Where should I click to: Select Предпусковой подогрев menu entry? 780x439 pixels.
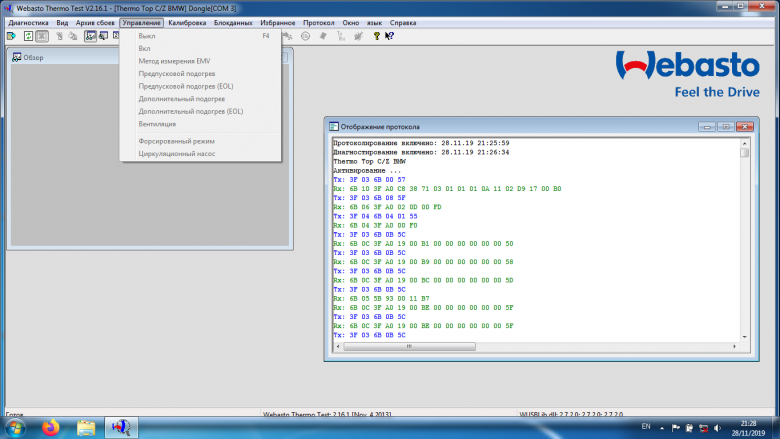(x=200, y=74)
